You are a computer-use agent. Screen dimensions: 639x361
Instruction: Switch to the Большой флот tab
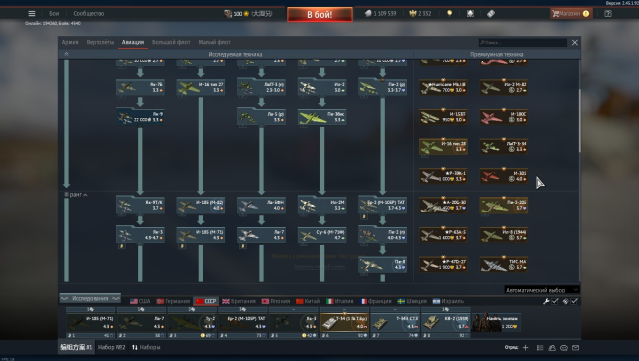click(x=171, y=42)
